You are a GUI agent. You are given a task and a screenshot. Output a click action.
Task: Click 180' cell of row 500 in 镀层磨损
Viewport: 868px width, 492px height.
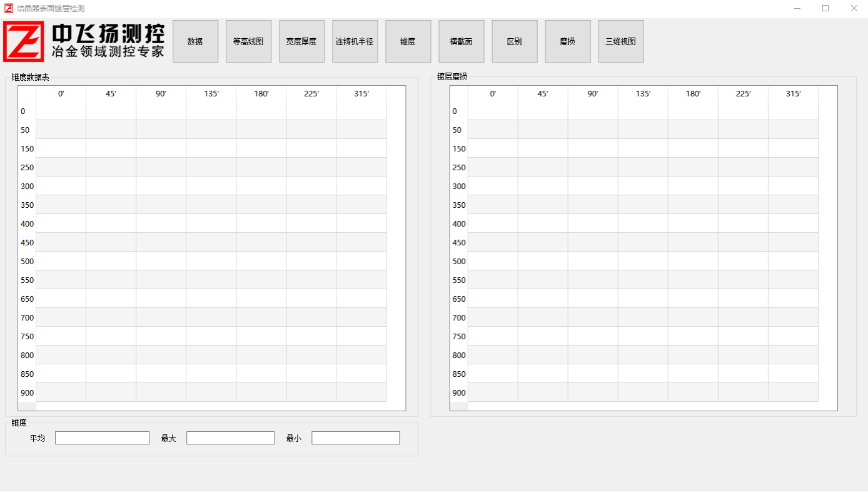pos(693,261)
